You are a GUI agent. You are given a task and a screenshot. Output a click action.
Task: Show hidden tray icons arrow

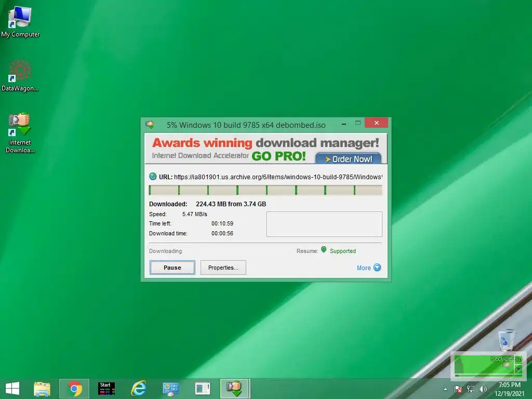pos(445,389)
